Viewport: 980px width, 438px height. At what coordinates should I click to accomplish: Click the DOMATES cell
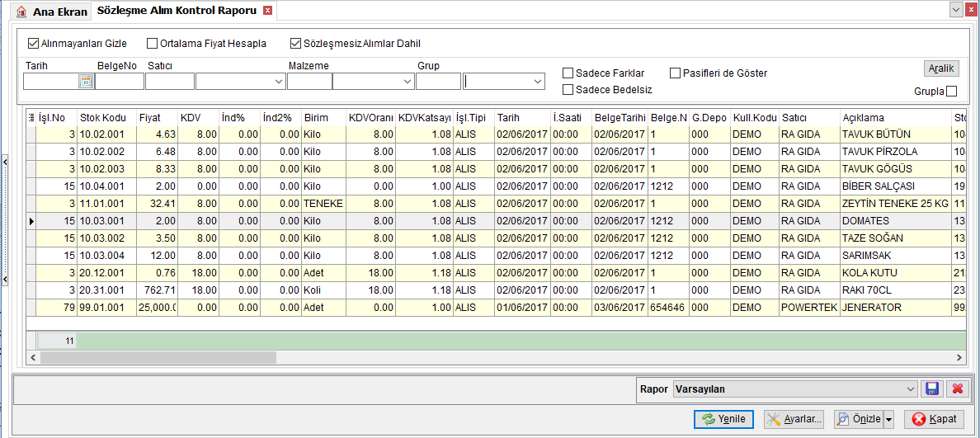click(896, 220)
